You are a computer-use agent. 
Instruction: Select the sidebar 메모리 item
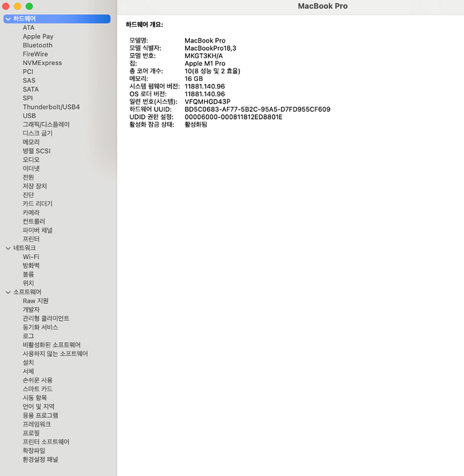point(31,142)
